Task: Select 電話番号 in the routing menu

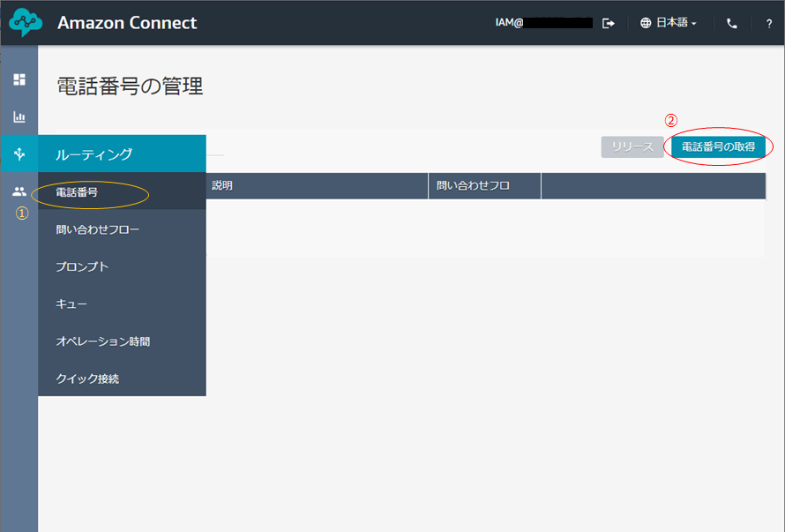Action: click(122, 191)
